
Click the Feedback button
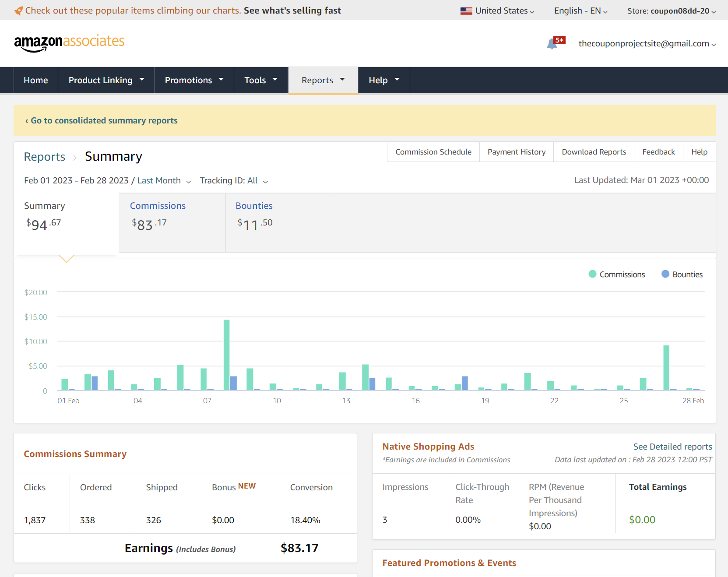[658, 152]
